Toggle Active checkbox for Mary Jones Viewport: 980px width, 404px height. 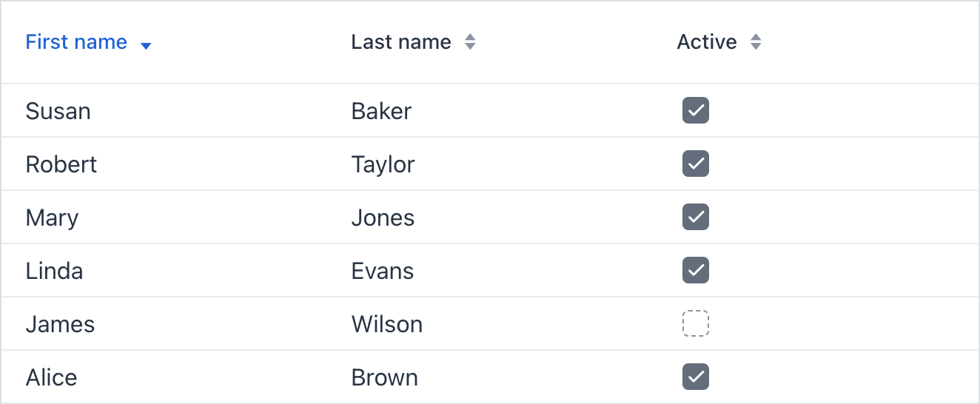pyautogui.click(x=696, y=218)
